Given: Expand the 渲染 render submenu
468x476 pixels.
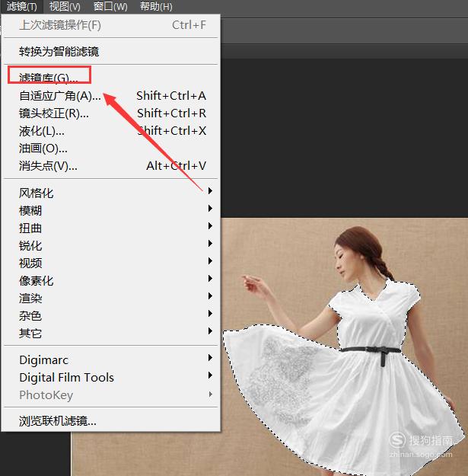Looking at the screenshot, I should point(110,299).
